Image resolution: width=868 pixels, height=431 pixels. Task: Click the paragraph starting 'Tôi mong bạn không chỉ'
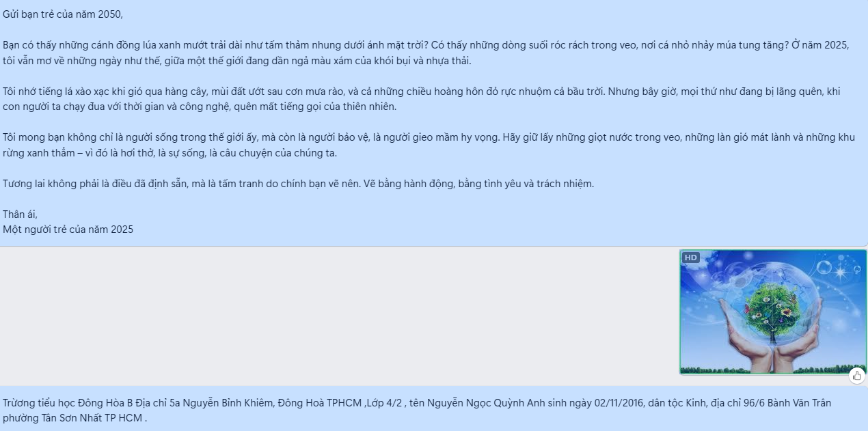(429, 145)
